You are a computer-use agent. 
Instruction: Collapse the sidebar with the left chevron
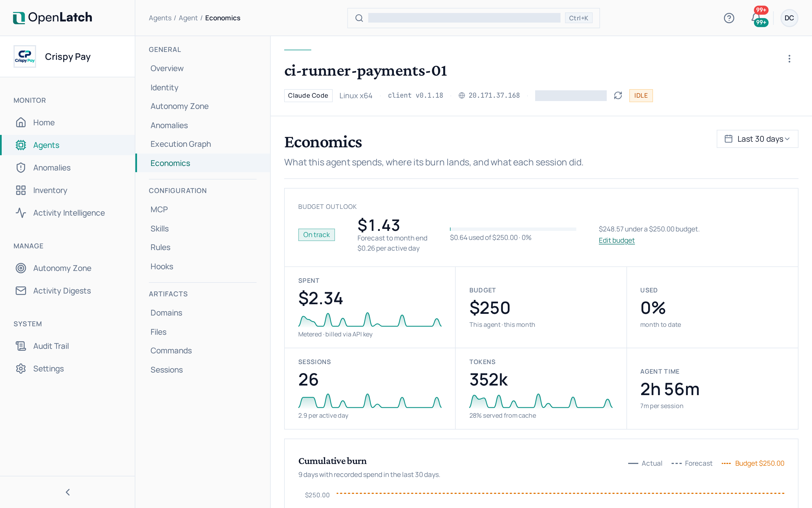click(x=68, y=492)
